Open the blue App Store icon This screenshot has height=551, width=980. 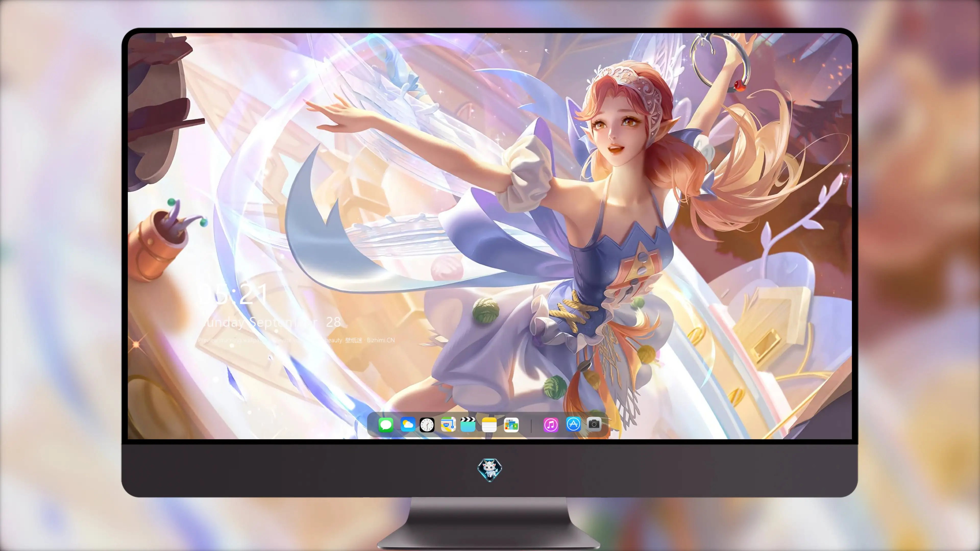[x=573, y=424]
